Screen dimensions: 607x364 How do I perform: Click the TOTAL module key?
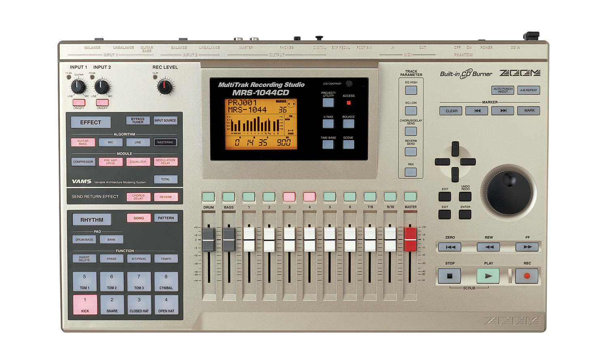166,179
